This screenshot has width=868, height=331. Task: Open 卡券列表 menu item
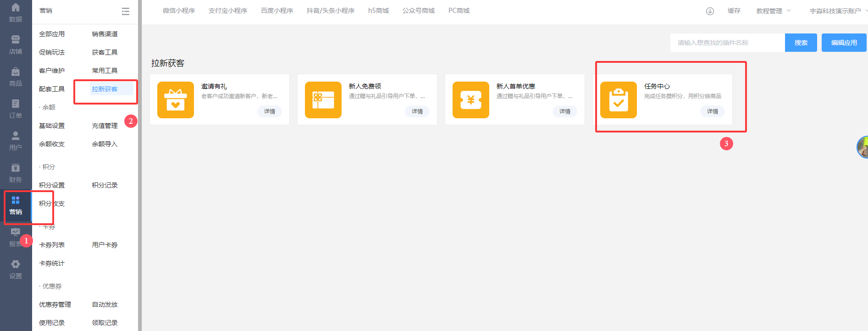[52, 245]
